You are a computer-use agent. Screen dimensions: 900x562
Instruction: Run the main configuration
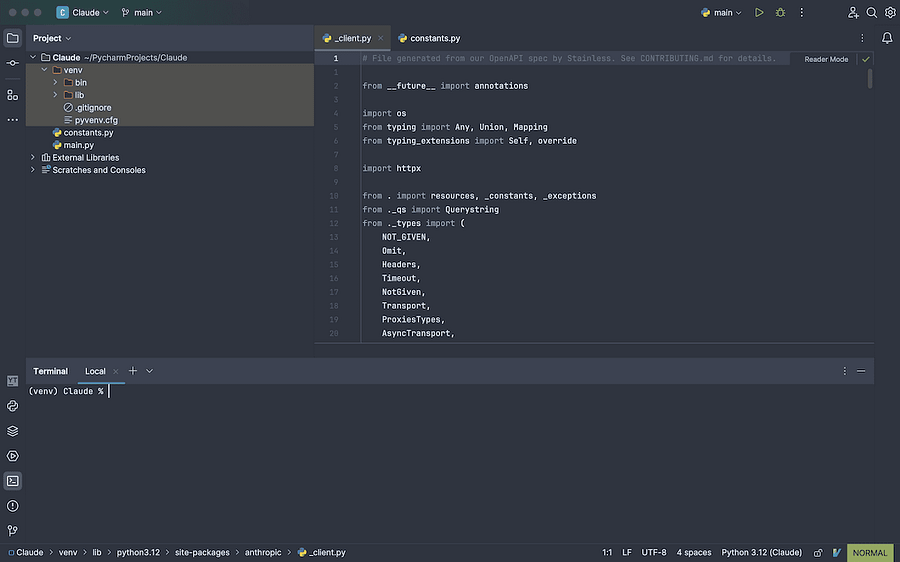[x=760, y=13]
